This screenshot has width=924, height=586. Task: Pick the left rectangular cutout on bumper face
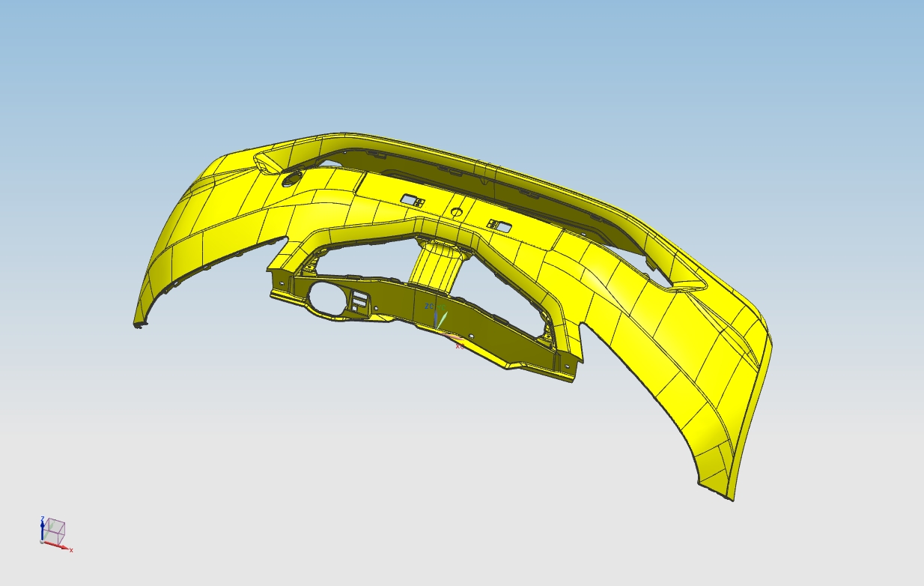[410, 200]
